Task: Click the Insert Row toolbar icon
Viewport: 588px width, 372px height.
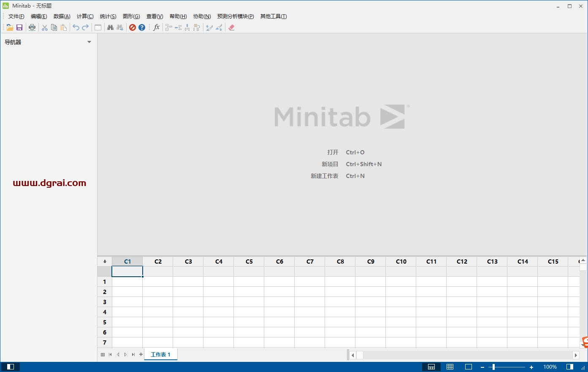Action: coord(178,27)
